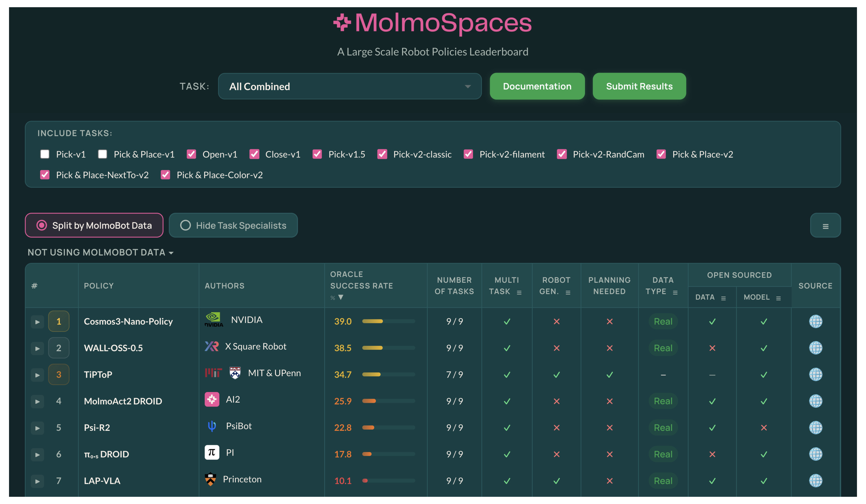Expand the Psi-R2 row details
Image resolution: width=866 pixels, height=504 pixels.
38,428
